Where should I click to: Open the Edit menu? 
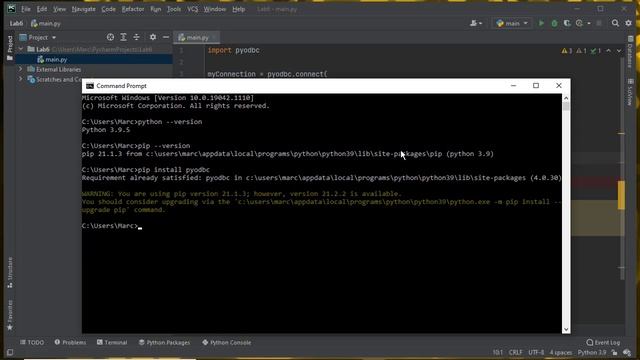tap(42, 9)
